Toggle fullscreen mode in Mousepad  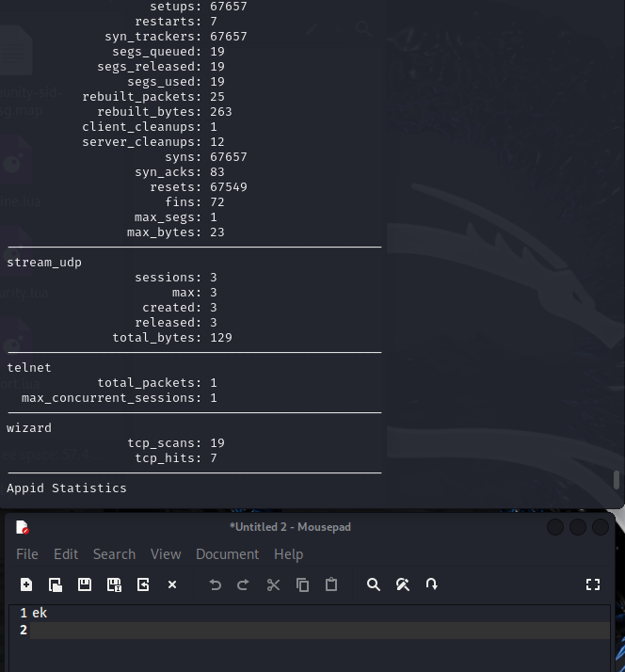[x=593, y=584]
